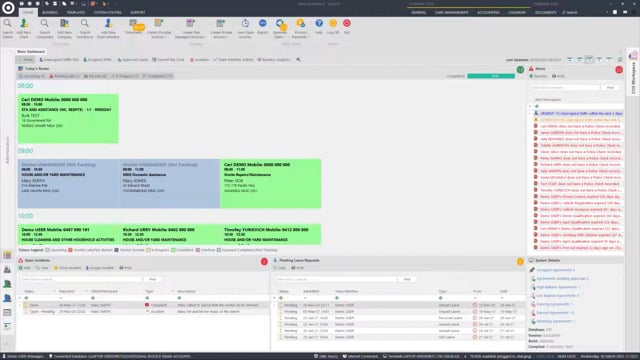Screen dimensions: 640x360
Task: Click Find button in Alerts panel
Action: (x=610, y=87)
